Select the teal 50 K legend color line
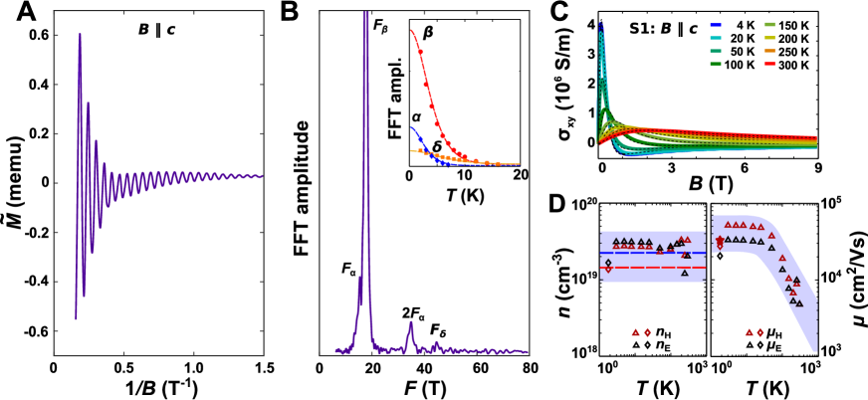The height and width of the screenshot is (400, 868). [x=716, y=53]
